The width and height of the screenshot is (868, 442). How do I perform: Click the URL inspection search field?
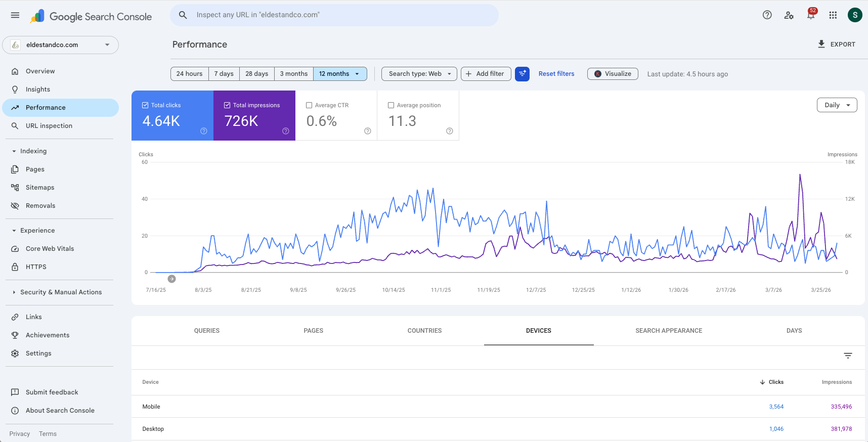point(334,15)
